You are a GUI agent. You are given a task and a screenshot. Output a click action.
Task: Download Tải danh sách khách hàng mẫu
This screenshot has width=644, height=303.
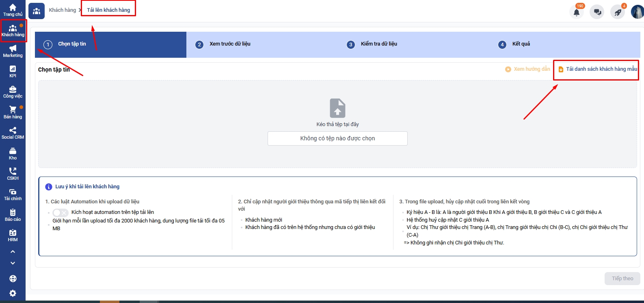(x=598, y=69)
